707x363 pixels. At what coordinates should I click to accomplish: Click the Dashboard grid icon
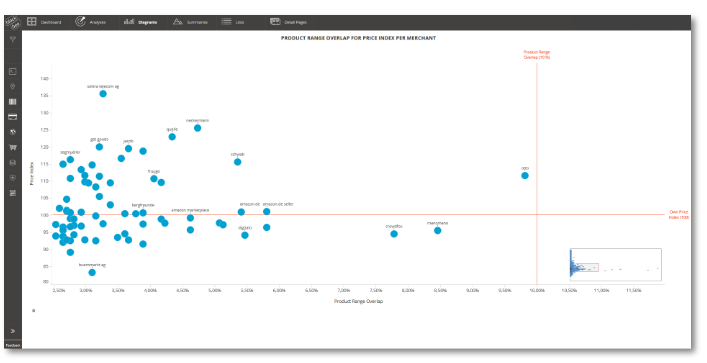[32, 22]
